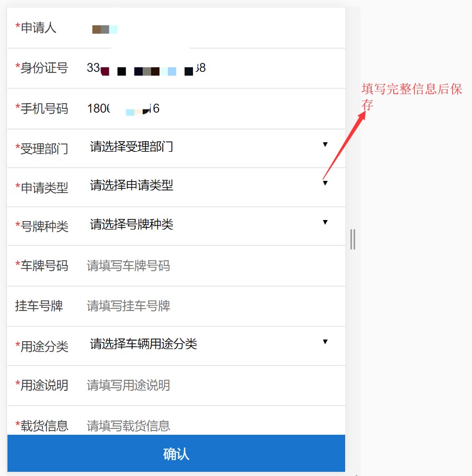Click the 请选择申请类型 selector text
The height and width of the screenshot is (476, 472).
click(132, 185)
